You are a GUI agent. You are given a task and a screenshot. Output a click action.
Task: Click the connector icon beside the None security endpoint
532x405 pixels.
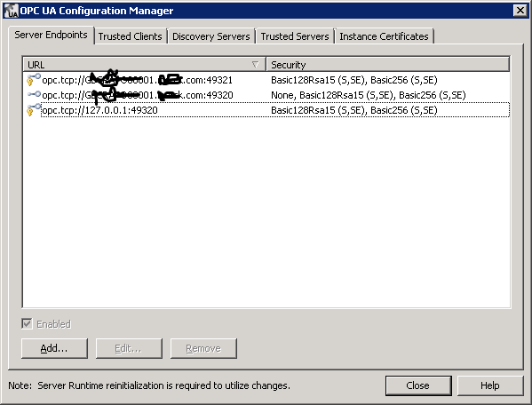[34, 95]
